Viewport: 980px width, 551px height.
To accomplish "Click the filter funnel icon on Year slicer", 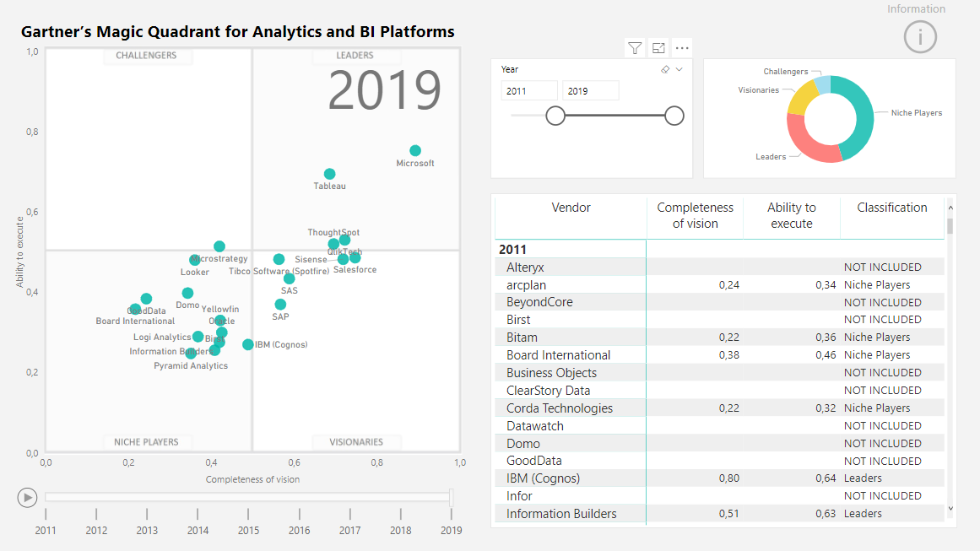I will [x=635, y=48].
